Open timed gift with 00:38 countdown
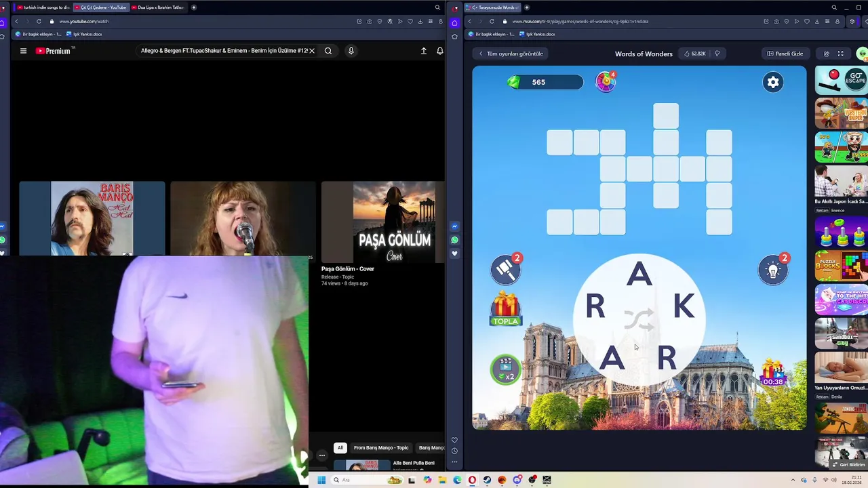 point(773,373)
